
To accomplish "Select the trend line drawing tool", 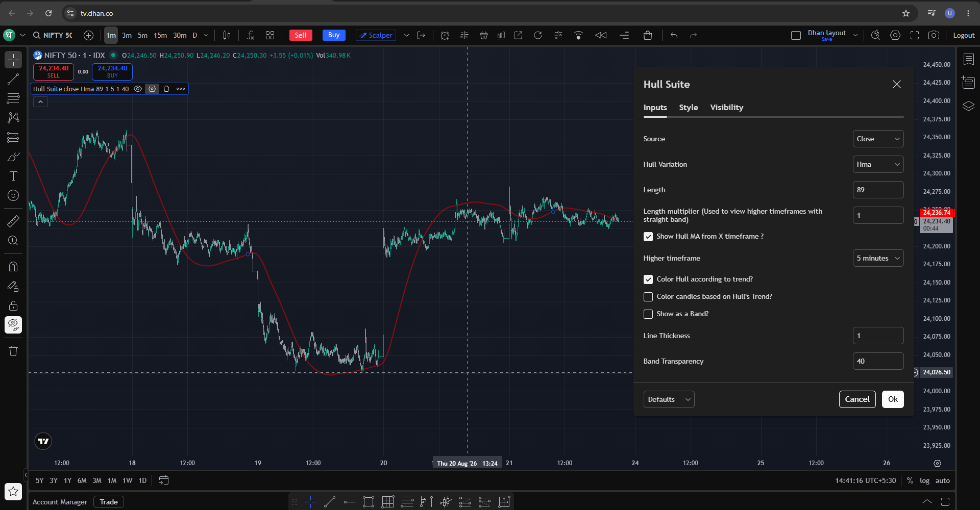I will click(x=13, y=79).
